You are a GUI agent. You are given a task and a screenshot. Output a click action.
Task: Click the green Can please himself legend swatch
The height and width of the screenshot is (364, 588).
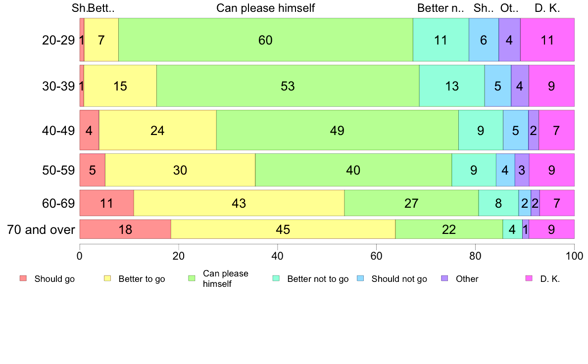tap(192, 278)
